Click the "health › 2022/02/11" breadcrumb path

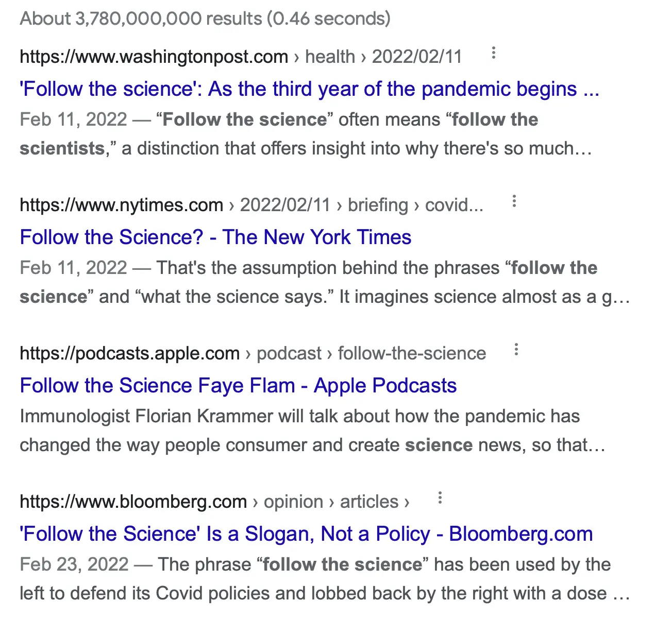click(x=383, y=57)
